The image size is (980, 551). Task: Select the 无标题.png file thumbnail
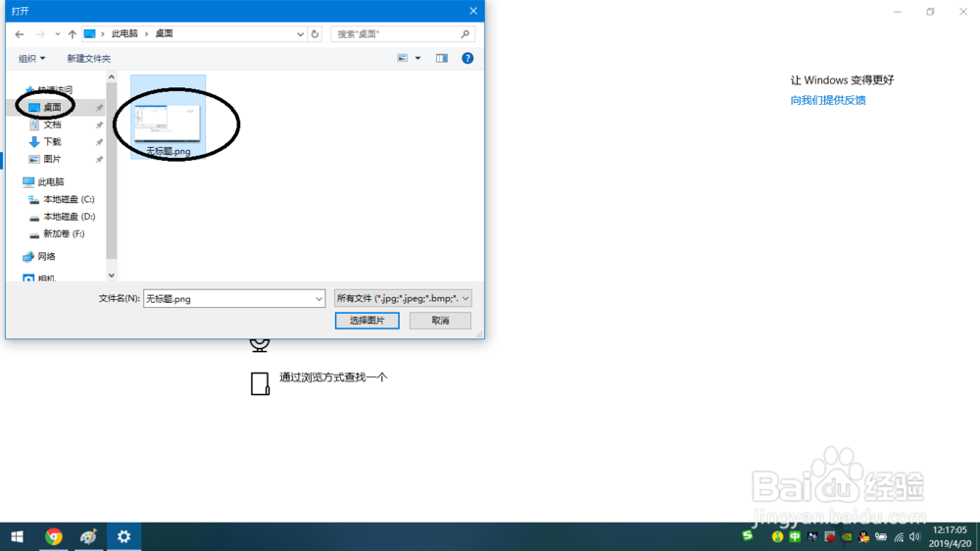coord(169,118)
